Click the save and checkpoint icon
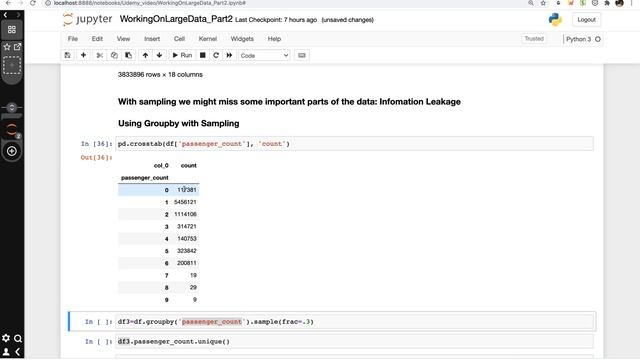This screenshot has width=640, height=360. (x=68, y=55)
